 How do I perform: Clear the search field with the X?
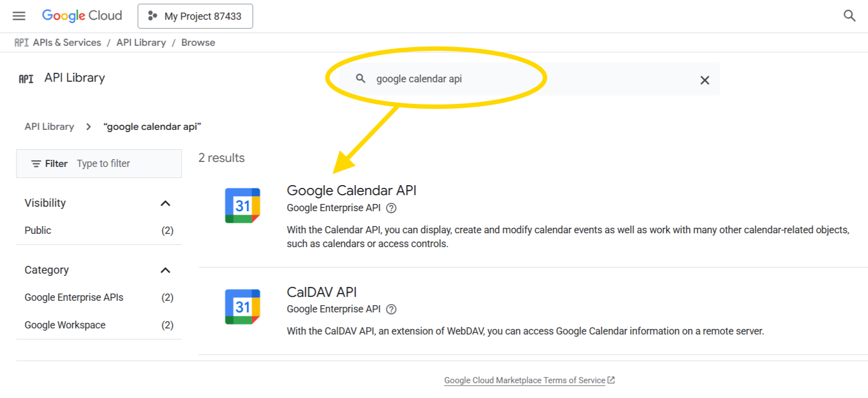point(705,80)
